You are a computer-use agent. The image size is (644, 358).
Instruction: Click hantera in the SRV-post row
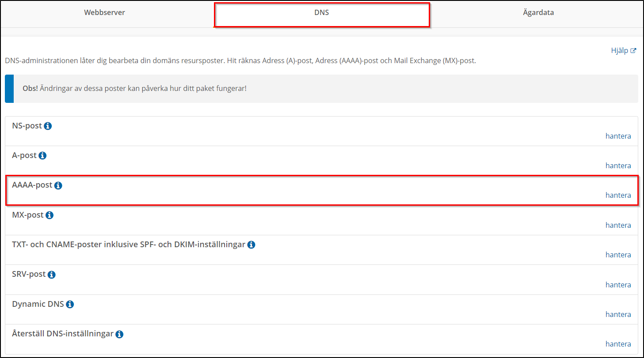(618, 285)
